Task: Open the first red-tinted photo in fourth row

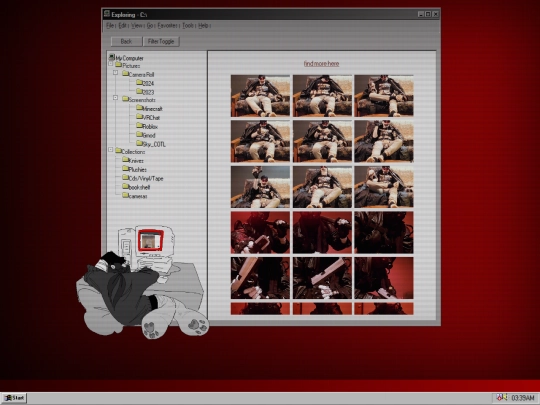Action: 260,232
